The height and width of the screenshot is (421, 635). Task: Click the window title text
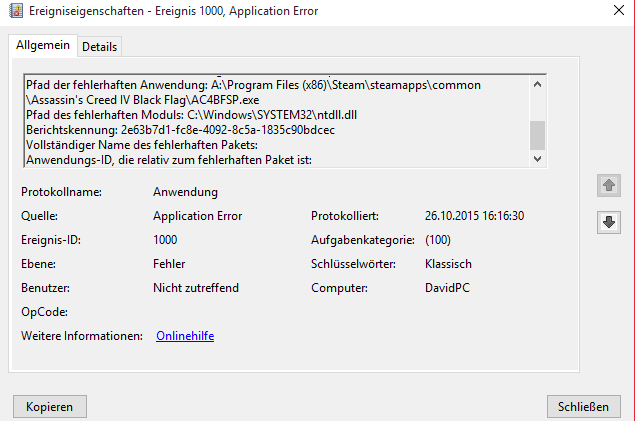point(173,11)
